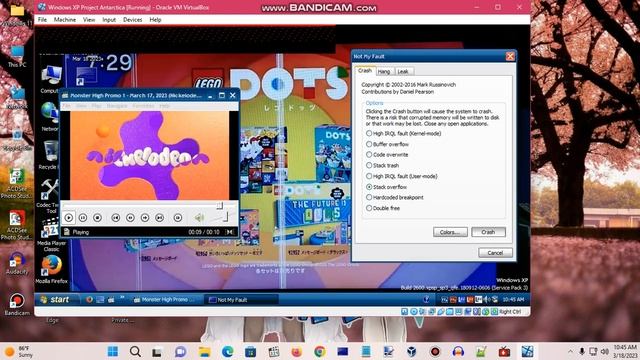Viewport: 640px width, 360px height.
Task: Open the Recycle Bin icon on XP desktop
Action: click(x=50, y=155)
